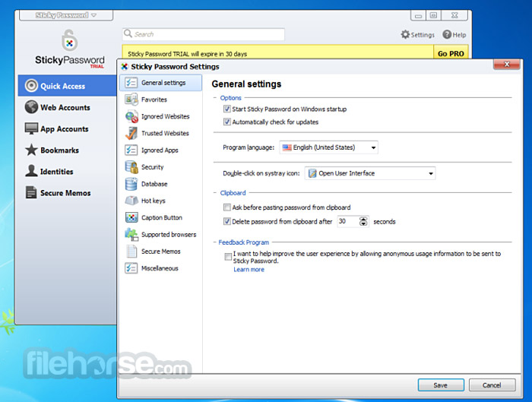Screen dimensions: 532x402
Task: Click the Open User Interface notepad icon
Action: 312,173
